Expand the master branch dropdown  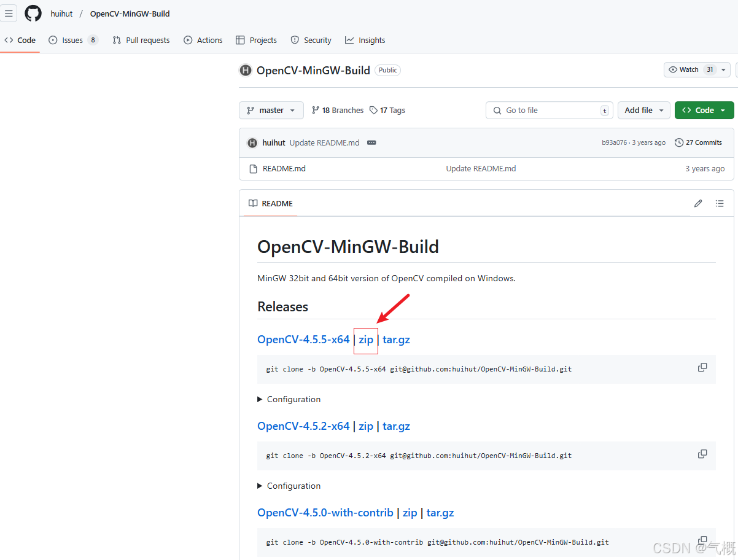tap(271, 110)
